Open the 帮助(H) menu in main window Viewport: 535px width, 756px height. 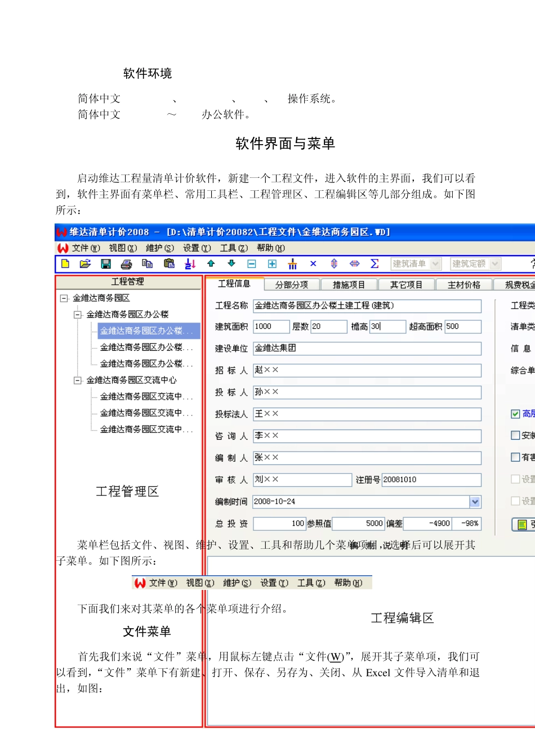271,248
